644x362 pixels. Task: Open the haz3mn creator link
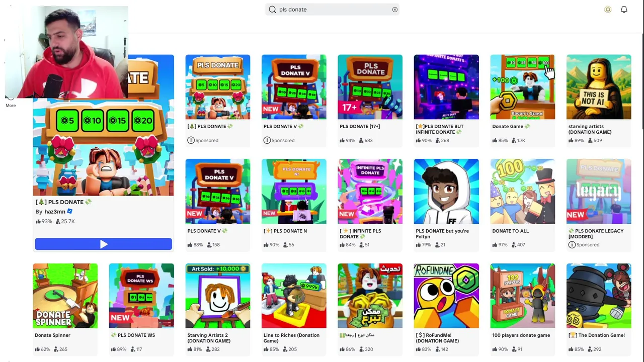click(x=55, y=212)
